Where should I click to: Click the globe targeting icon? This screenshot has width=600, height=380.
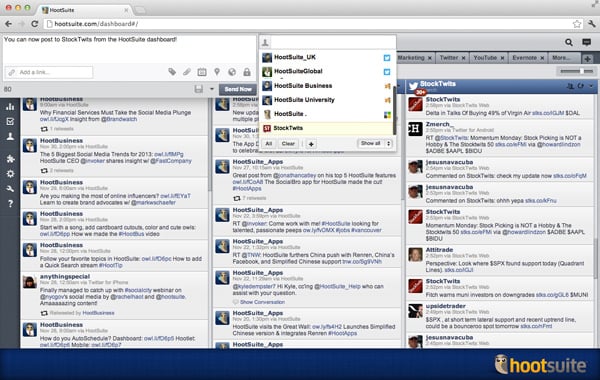pos(232,72)
